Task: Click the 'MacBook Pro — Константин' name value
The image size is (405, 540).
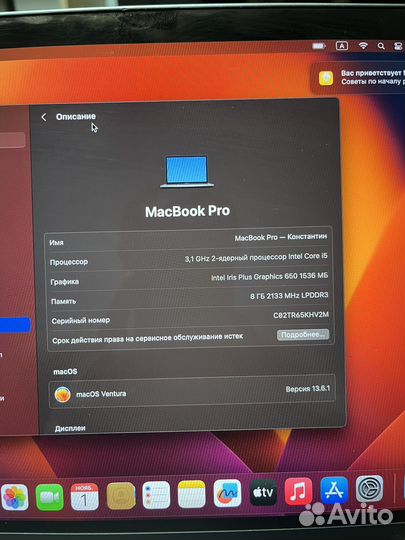Action: (x=281, y=237)
